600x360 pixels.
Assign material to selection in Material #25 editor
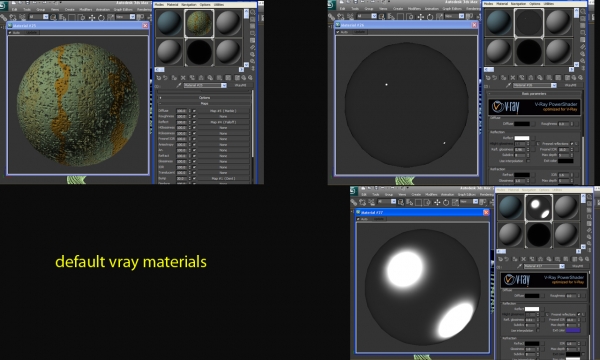[x=174, y=78]
